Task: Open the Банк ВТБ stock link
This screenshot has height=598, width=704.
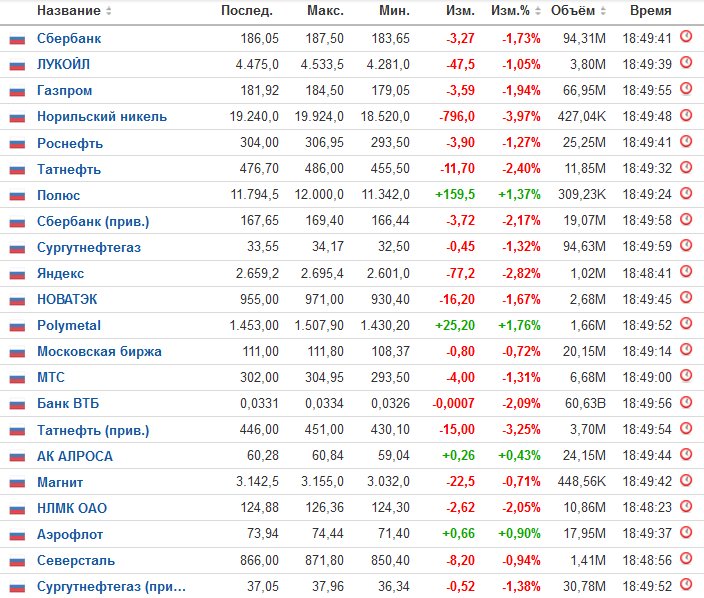Action: [68, 403]
